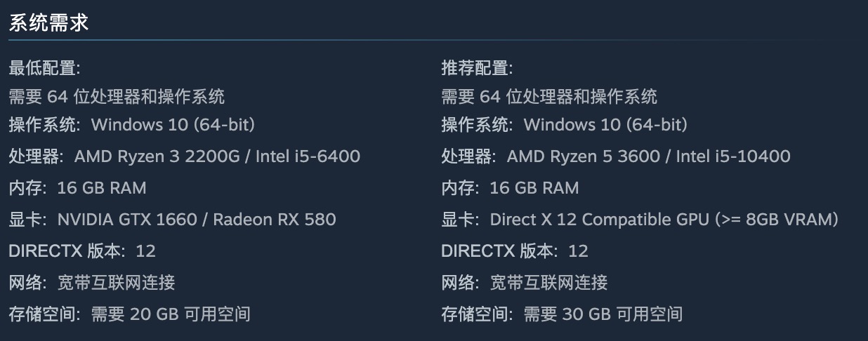Screen dimensions: 868x341
Task: Click 内存 16 GB RAM under 推荐配置
Action: (510, 187)
